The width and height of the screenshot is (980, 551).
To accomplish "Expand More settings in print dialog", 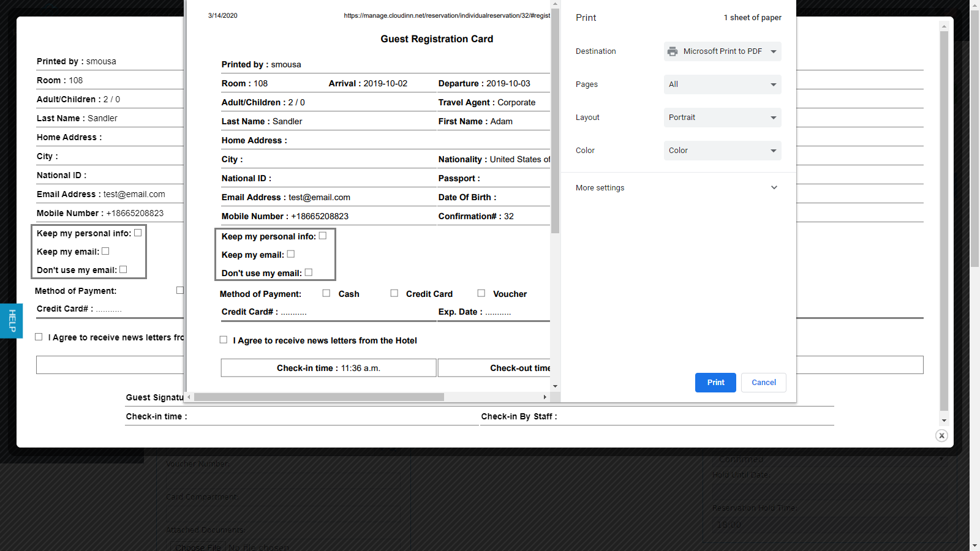I will (677, 188).
